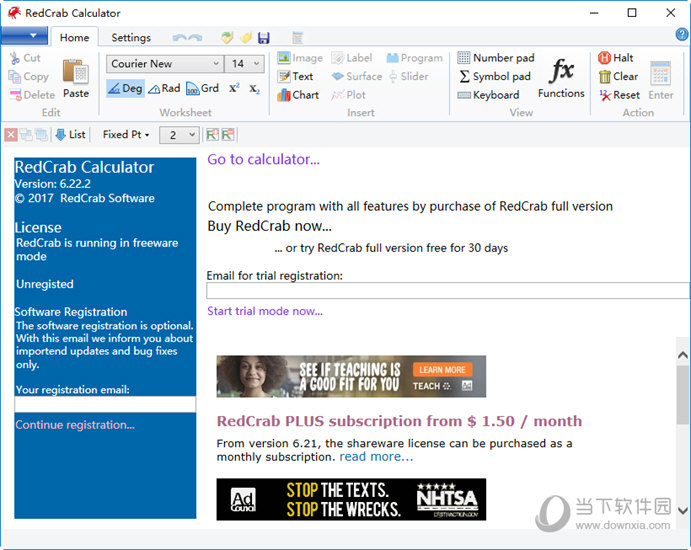The width and height of the screenshot is (691, 550).
Task: Click the Delete icon in Edit group
Action: tap(15, 95)
